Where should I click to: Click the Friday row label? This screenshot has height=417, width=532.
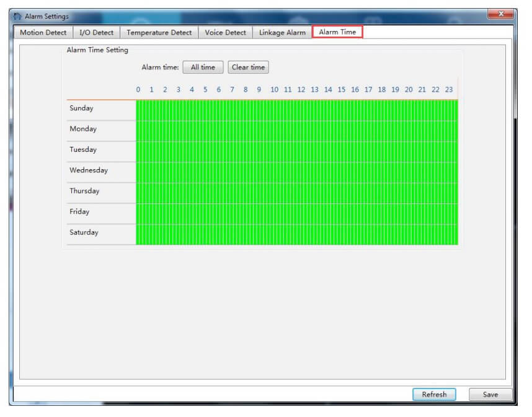79,211
